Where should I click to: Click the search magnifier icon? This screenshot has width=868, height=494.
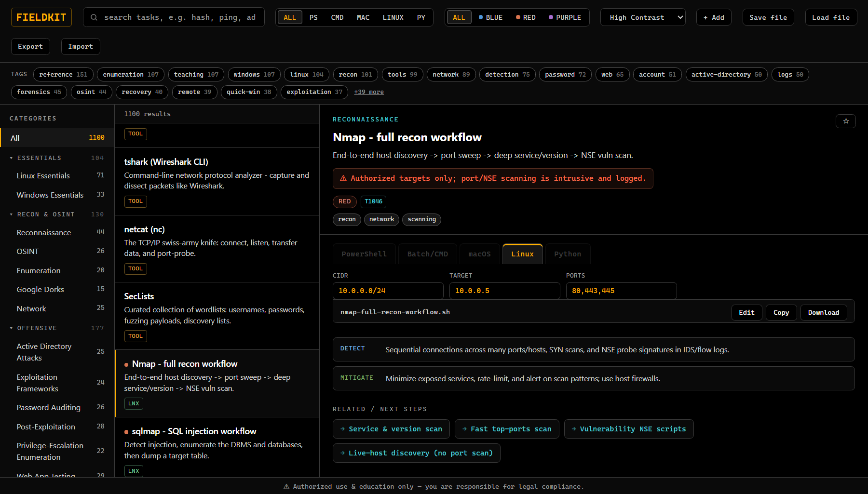coord(94,17)
